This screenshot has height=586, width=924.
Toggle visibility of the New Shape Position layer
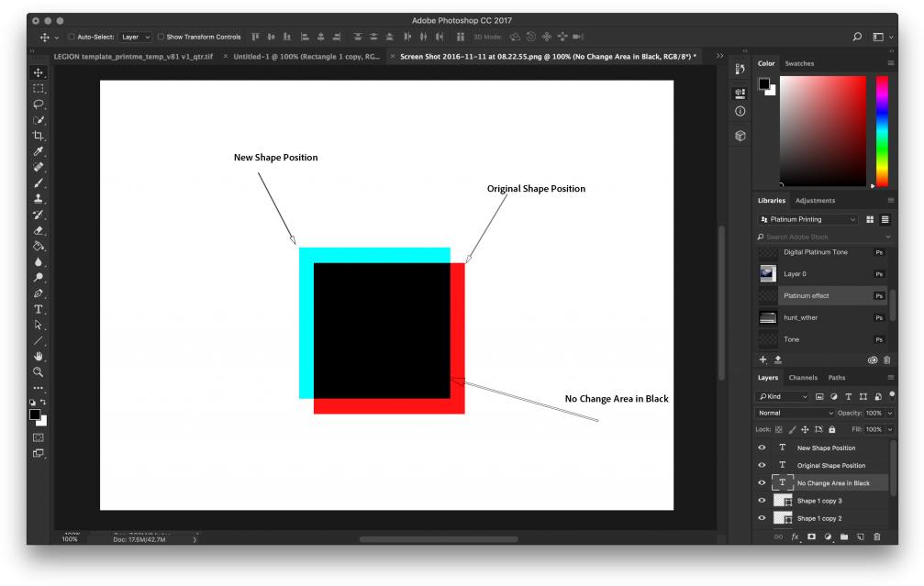click(761, 448)
